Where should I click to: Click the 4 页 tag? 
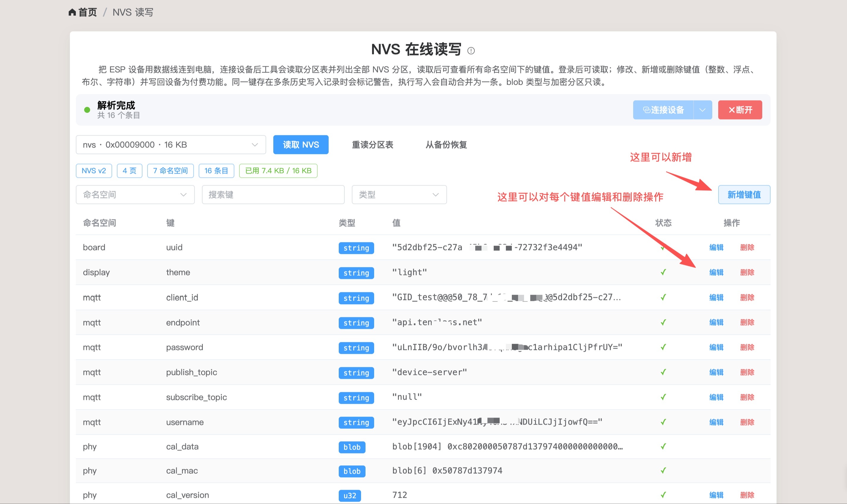click(x=129, y=170)
